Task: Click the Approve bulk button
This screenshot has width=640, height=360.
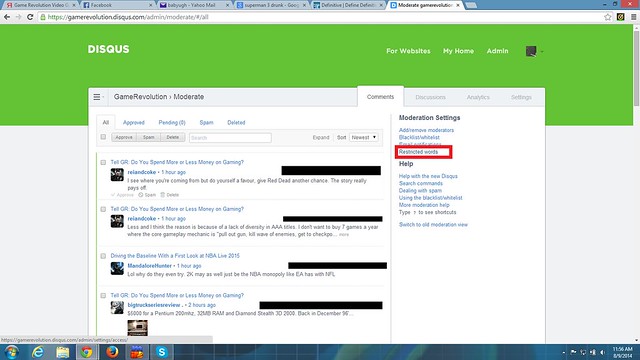Action: click(x=124, y=138)
